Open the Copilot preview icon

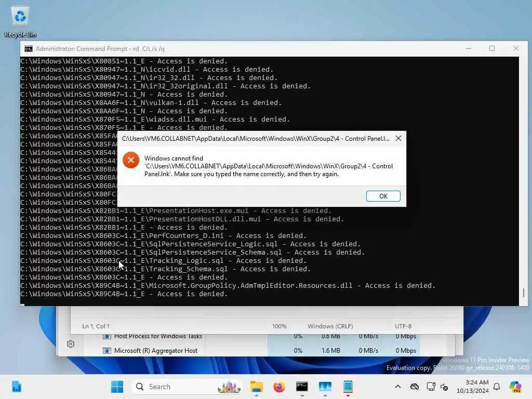[x=515, y=387]
